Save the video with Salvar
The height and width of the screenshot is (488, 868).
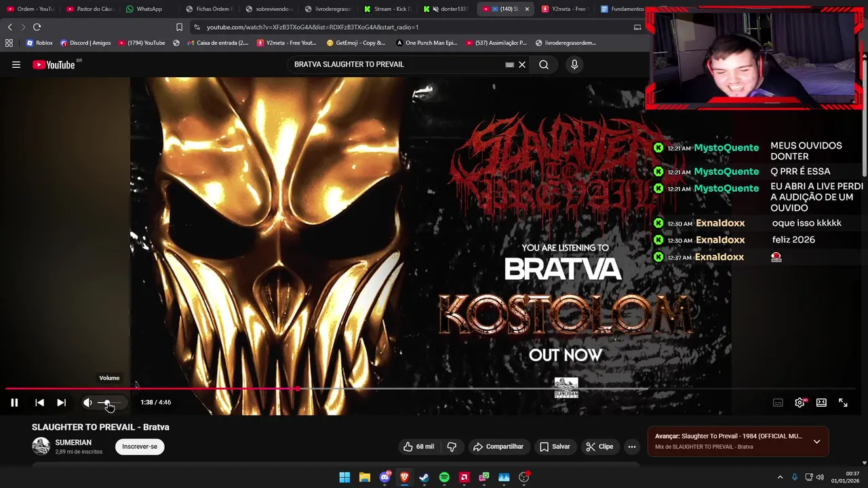[555, 447]
